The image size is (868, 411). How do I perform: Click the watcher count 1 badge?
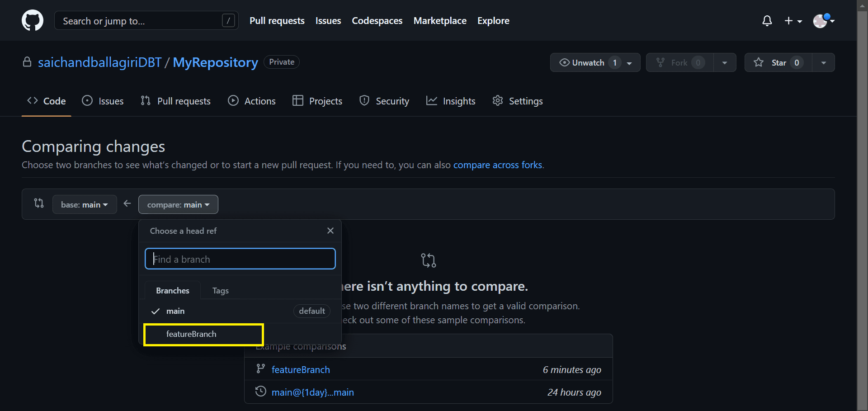pyautogui.click(x=614, y=62)
